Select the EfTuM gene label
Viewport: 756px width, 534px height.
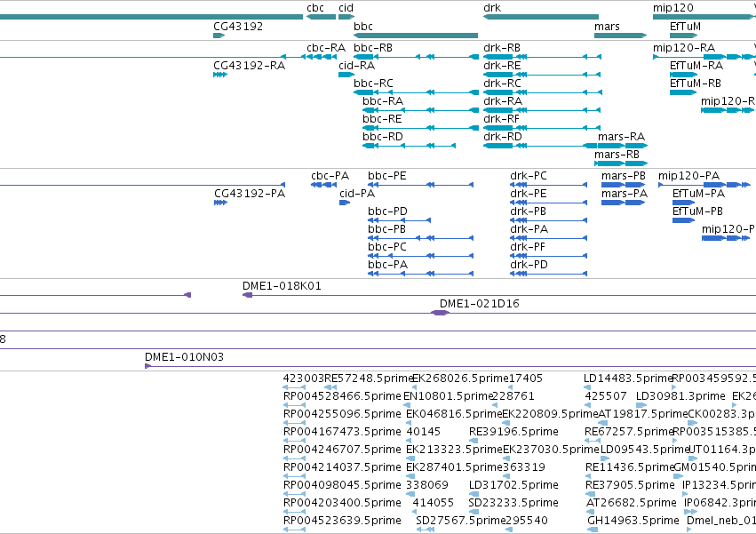685,26
